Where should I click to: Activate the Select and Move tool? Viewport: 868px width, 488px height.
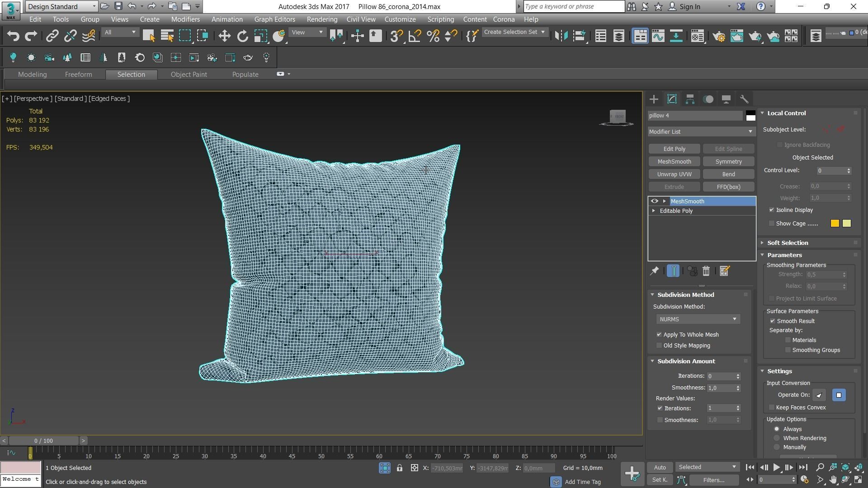click(224, 36)
